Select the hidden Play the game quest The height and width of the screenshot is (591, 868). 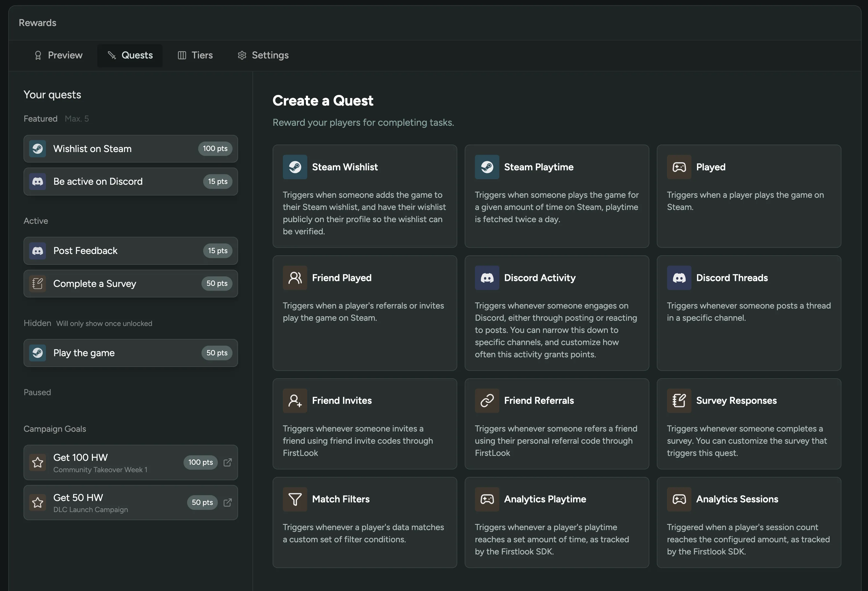point(131,353)
